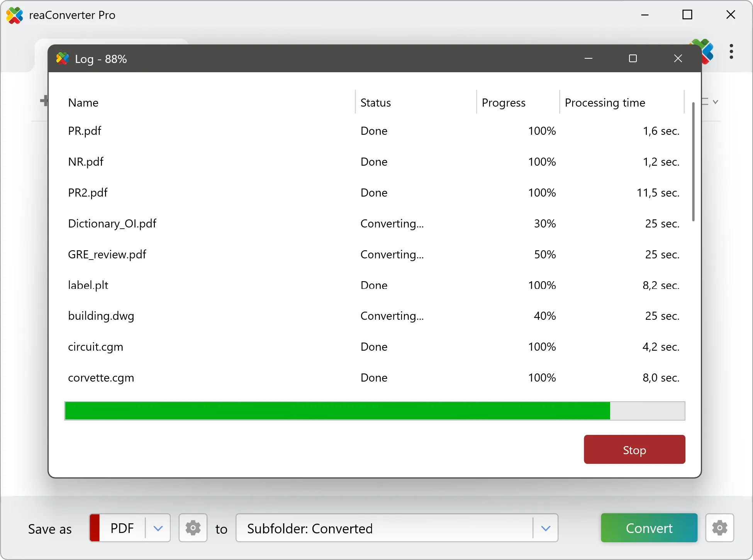Open the three-dot options menu in the corner
Screen dimensions: 753x560
[x=731, y=51]
